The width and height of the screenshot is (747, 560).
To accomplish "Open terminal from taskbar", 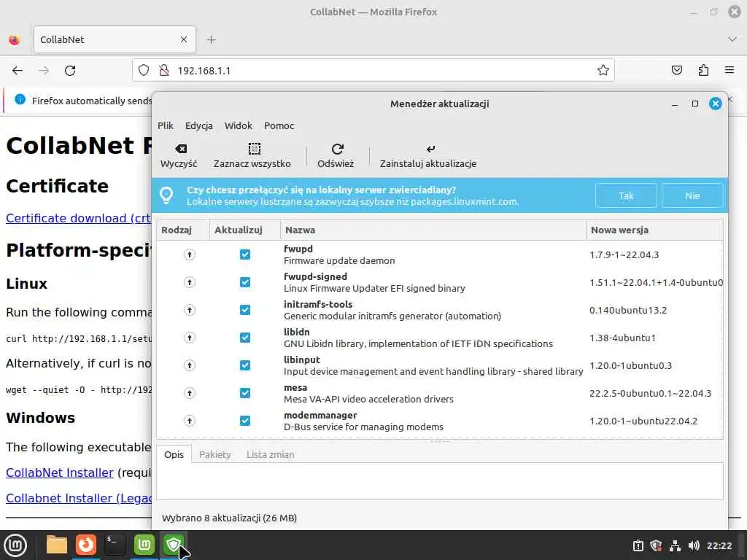I will tap(115, 545).
